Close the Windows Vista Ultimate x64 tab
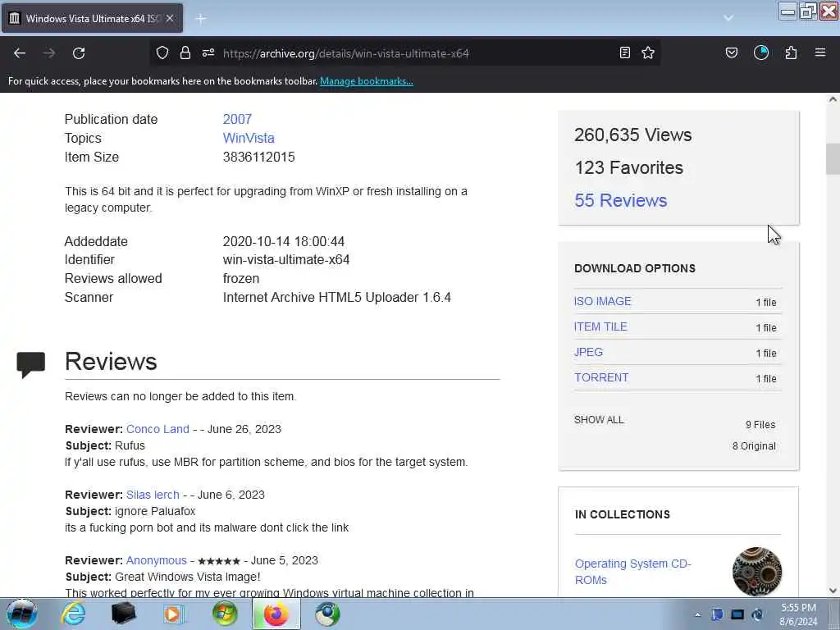This screenshot has height=630, width=840. tap(170, 18)
